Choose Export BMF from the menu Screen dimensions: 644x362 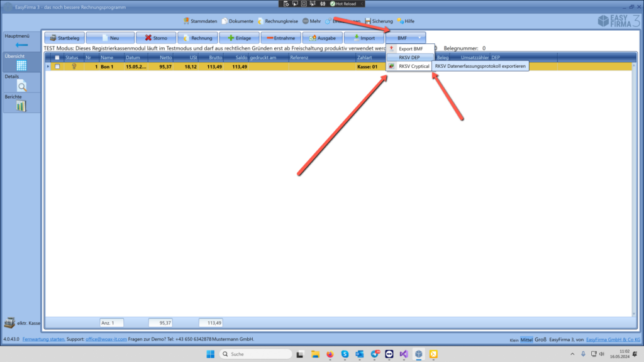coord(410,49)
